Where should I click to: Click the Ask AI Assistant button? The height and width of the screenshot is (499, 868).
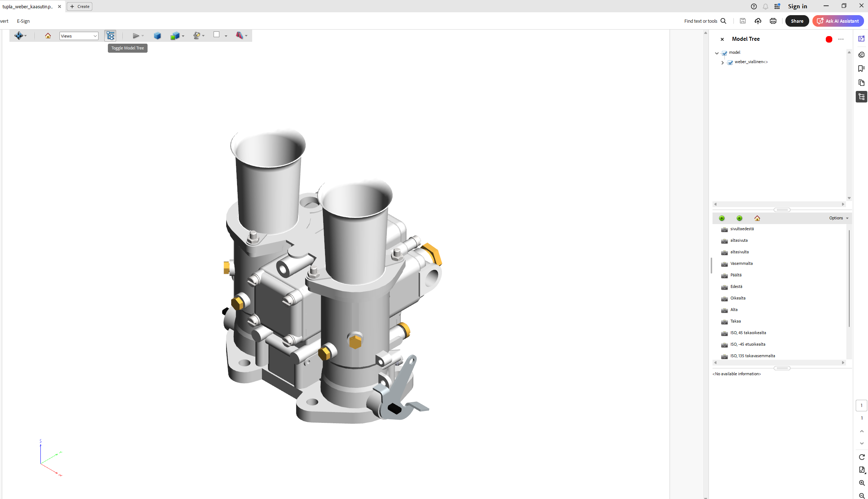(838, 21)
